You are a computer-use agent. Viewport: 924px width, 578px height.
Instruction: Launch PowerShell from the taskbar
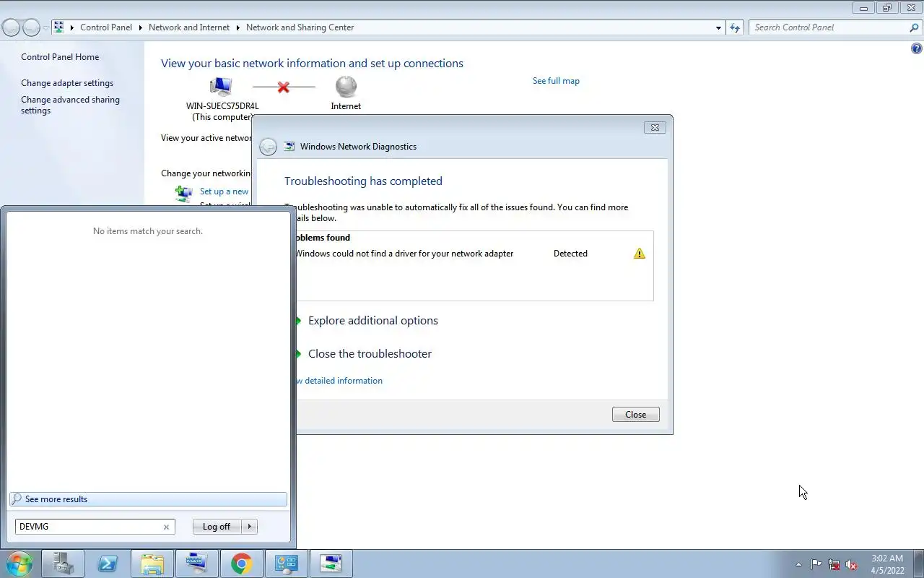click(108, 563)
